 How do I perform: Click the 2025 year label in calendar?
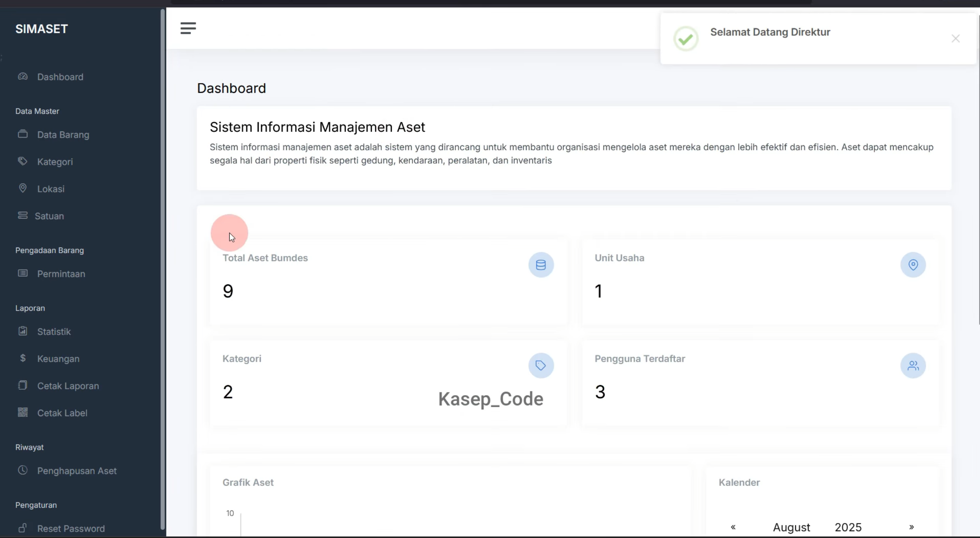848,527
